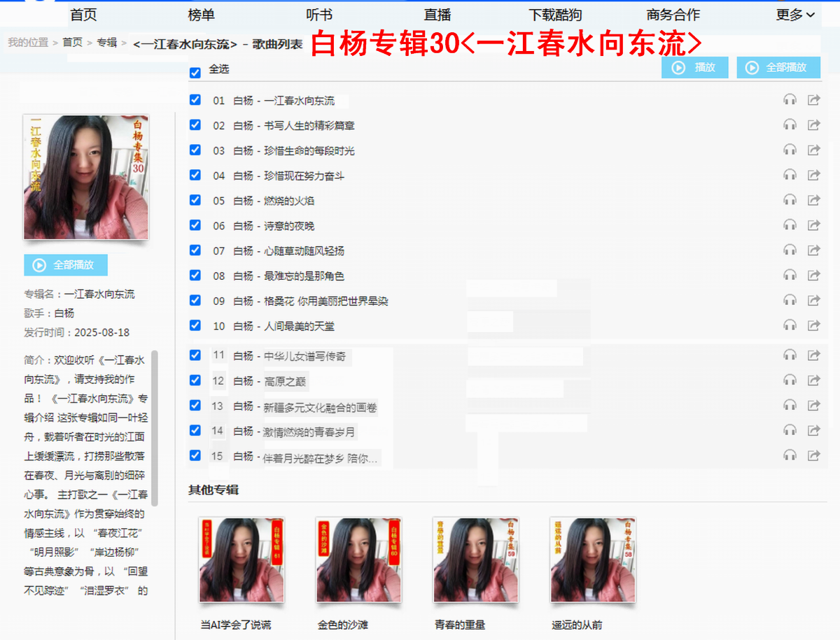Share song 人间最美的天堂
This screenshot has height=640, width=840.
tap(813, 326)
